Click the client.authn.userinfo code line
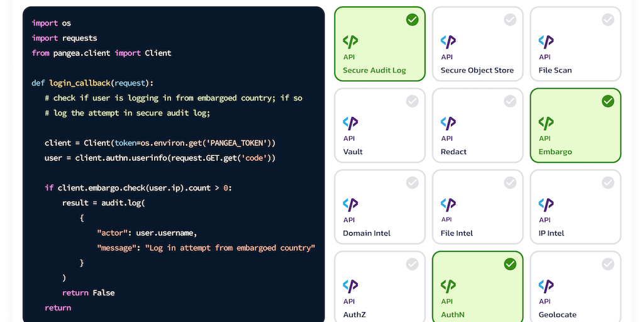The width and height of the screenshot is (644, 322). 160,158
